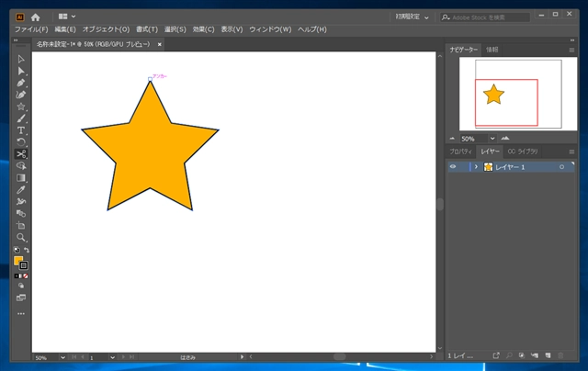The width and height of the screenshot is (588, 371).
Task: Expand レイヤー 1 sublayers
Action: point(476,167)
